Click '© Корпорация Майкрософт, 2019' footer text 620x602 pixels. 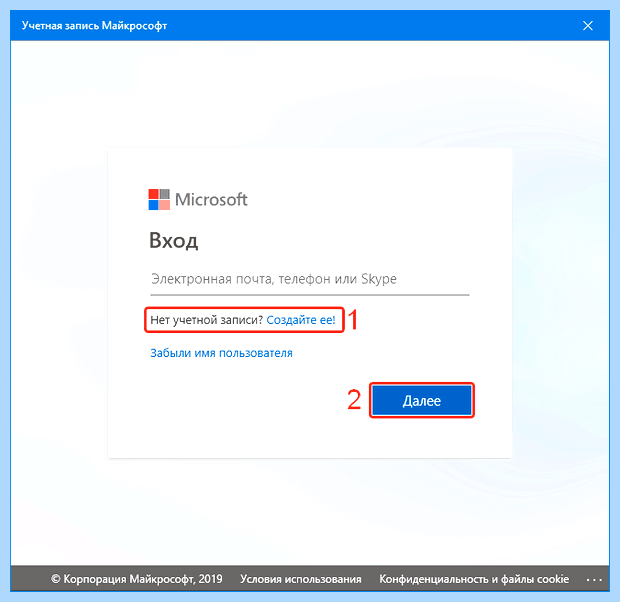tap(136, 579)
